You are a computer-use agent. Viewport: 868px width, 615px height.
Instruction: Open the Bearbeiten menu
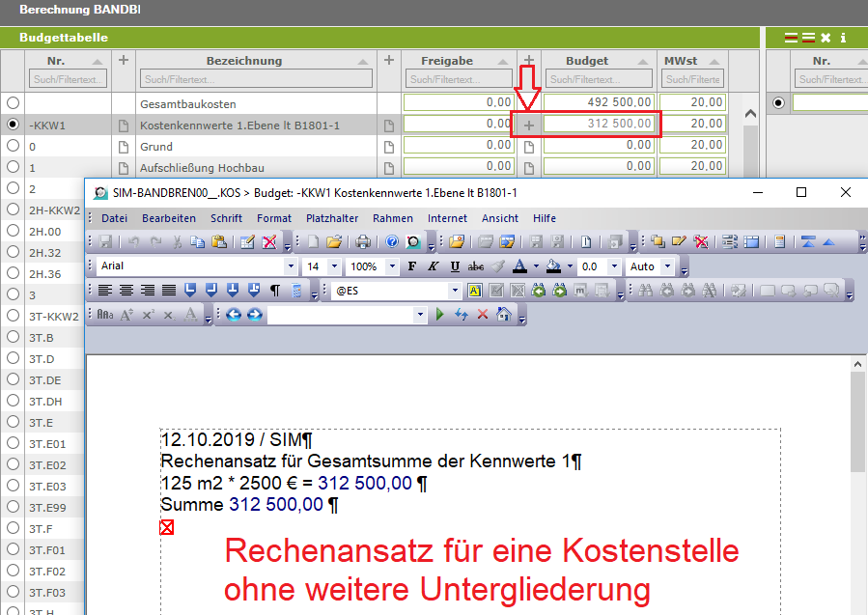click(169, 218)
